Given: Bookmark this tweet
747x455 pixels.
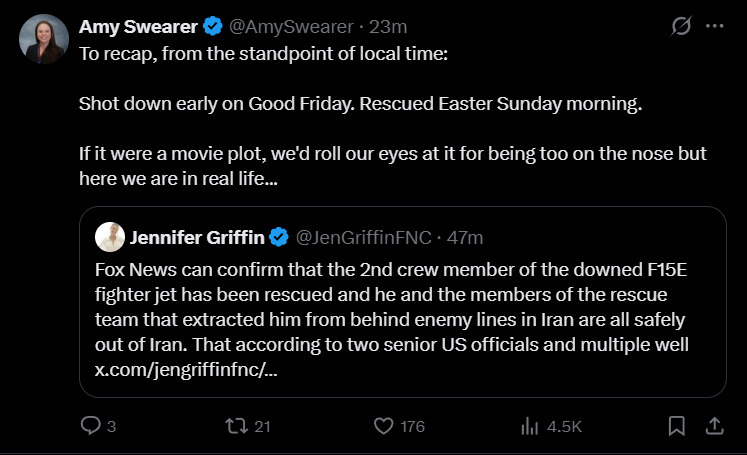Looking at the screenshot, I should (x=676, y=425).
